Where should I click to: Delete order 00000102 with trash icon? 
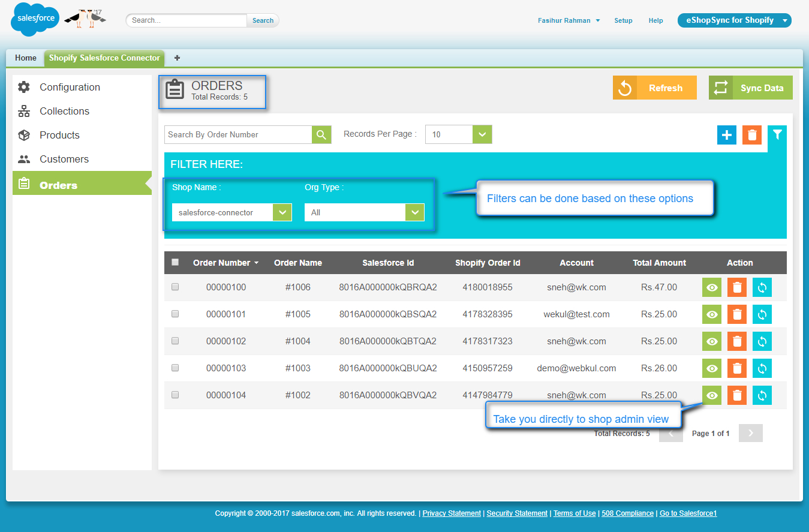point(737,341)
